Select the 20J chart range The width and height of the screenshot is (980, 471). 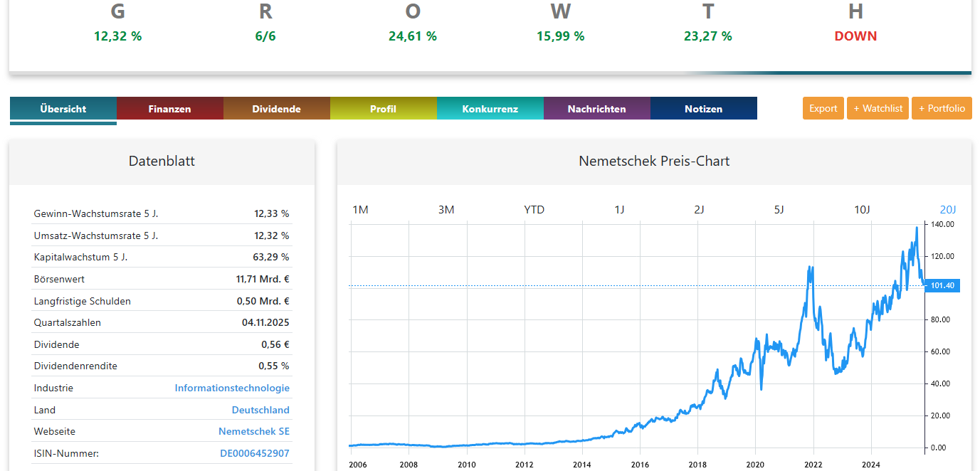tap(948, 209)
